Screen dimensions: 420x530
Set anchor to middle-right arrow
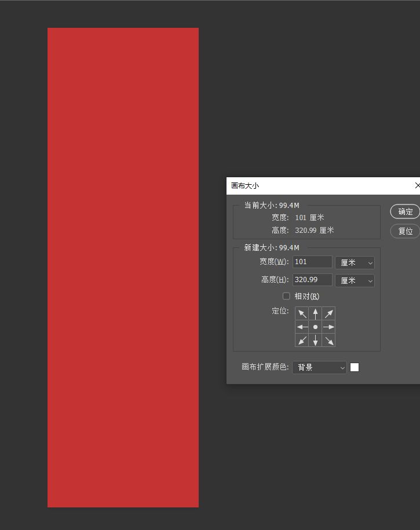pos(328,327)
